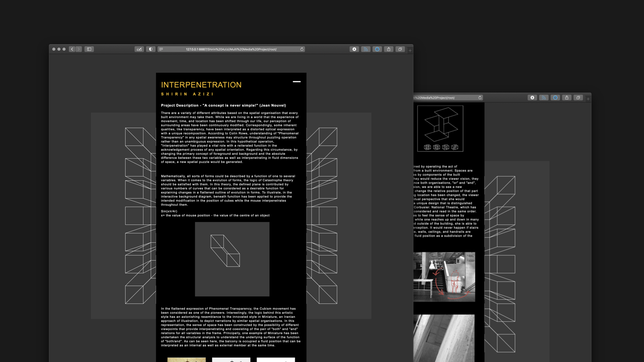Open Downloads in the front Safari window
This screenshot has height=362, width=644.
click(x=354, y=49)
